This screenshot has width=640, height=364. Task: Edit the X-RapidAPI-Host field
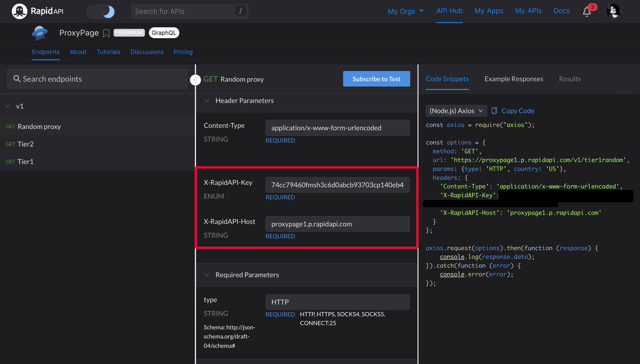point(337,224)
